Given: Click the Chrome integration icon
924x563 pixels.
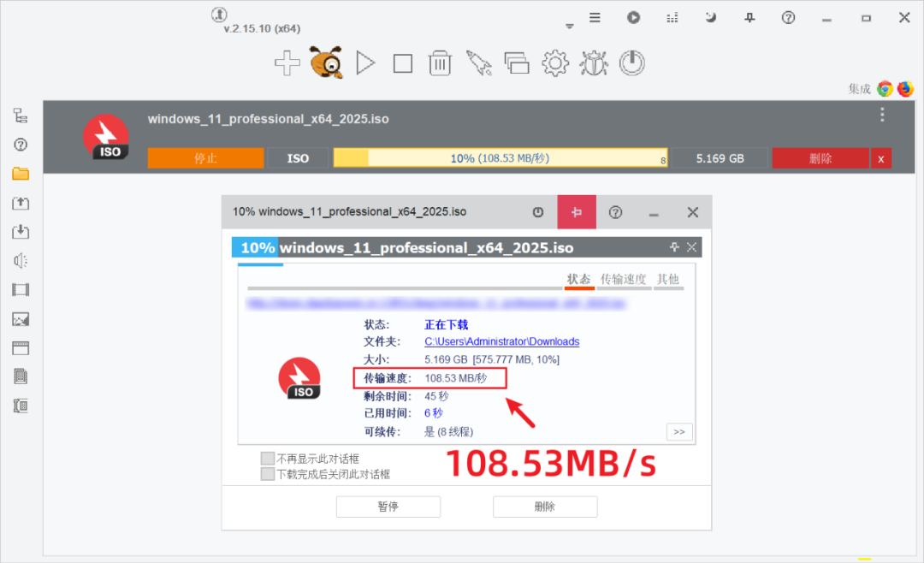Looking at the screenshot, I should [x=885, y=88].
